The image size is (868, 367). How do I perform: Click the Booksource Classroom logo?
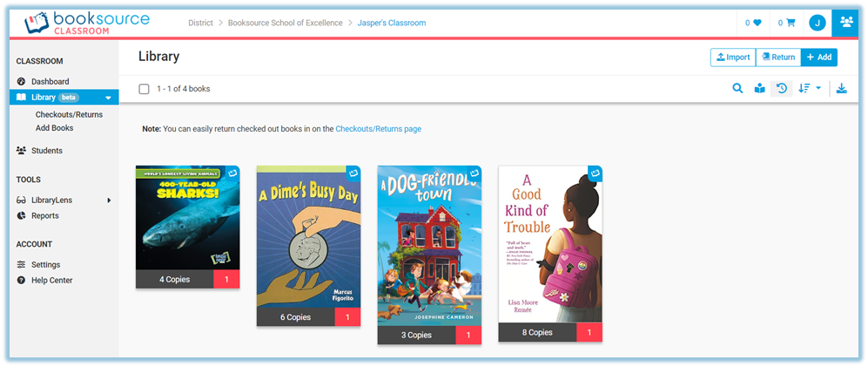coord(86,23)
